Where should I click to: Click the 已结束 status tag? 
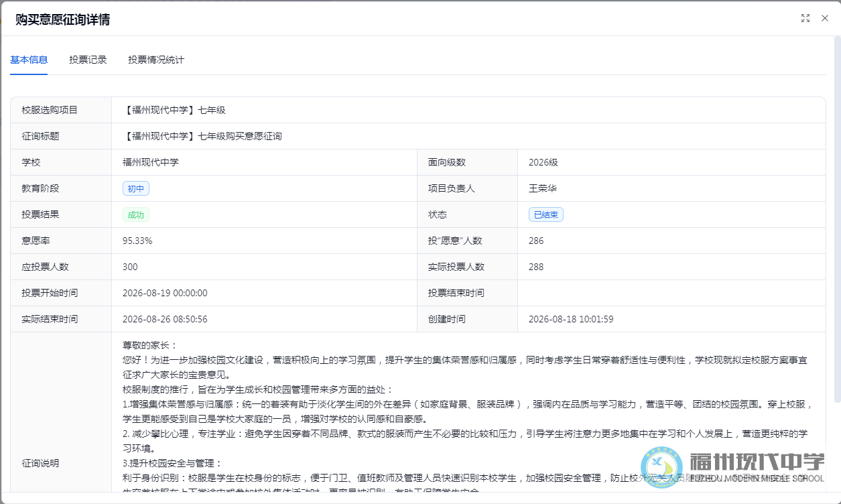546,214
